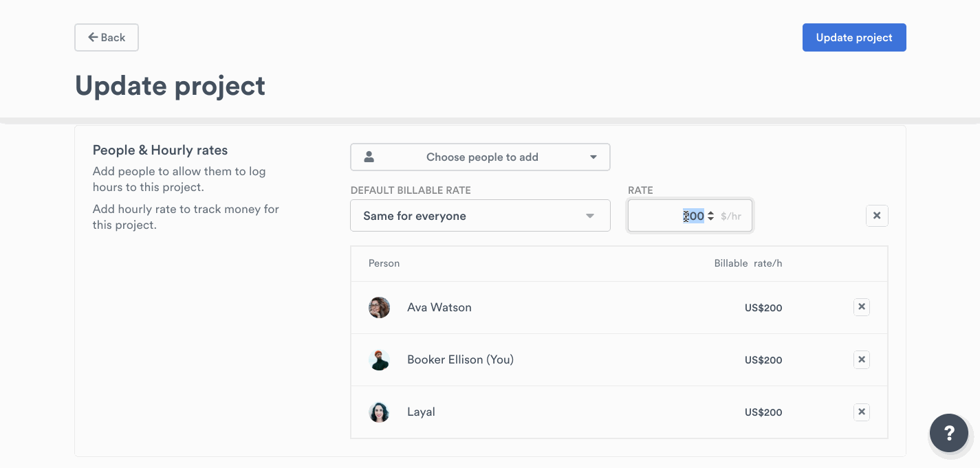
Task: Click the Ava Watson name
Action: (x=439, y=307)
